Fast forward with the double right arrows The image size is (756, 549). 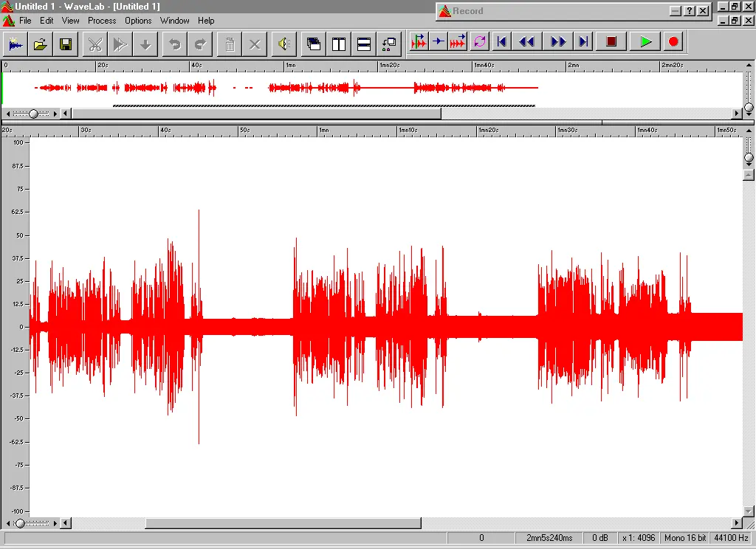[558, 42]
